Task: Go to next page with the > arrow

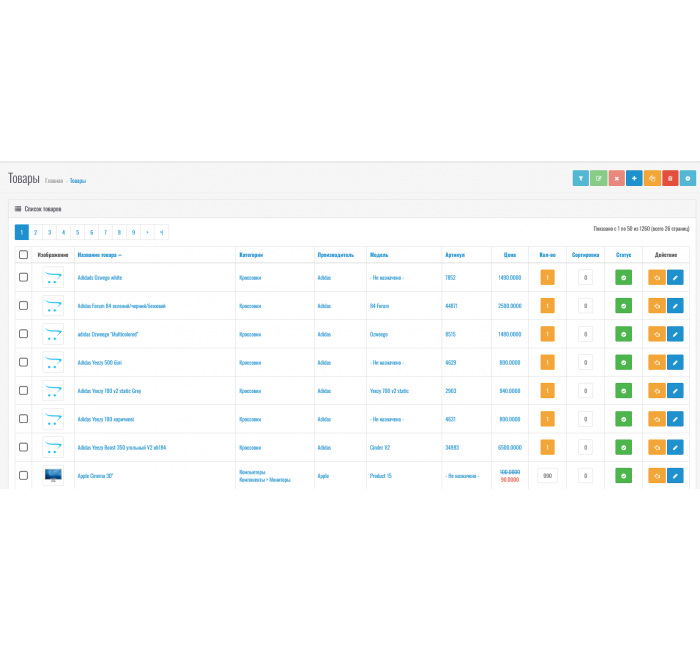Action: [147, 232]
